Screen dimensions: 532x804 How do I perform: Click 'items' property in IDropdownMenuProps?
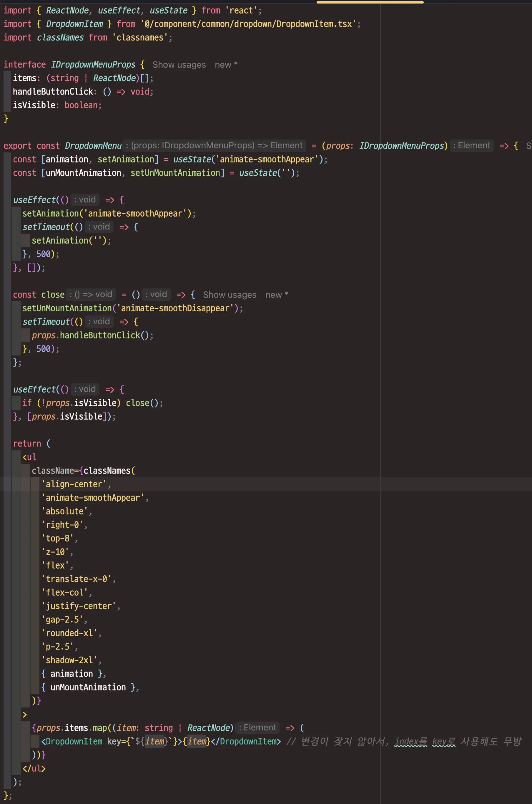(x=24, y=78)
